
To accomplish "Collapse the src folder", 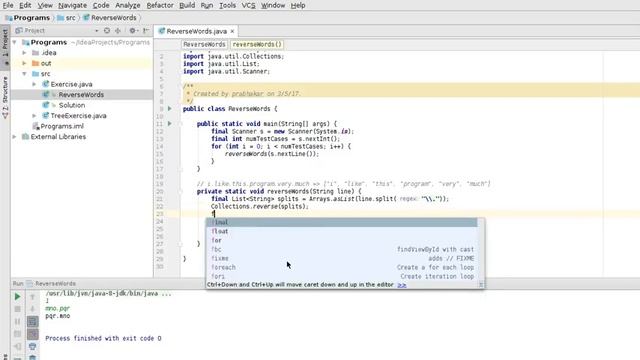I will [x=24, y=74].
